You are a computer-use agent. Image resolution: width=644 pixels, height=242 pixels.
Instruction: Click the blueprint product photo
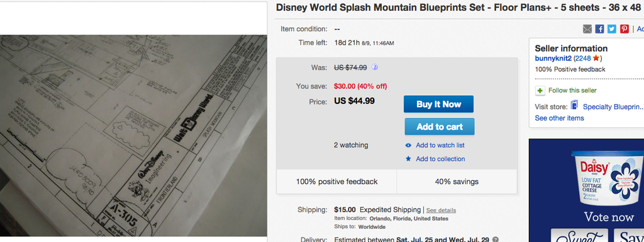click(x=133, y=136)
